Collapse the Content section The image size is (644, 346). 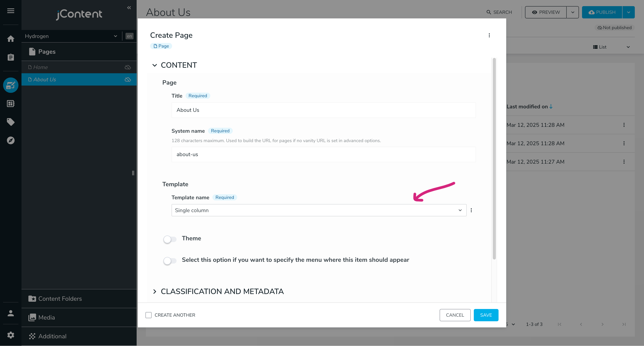154,65
